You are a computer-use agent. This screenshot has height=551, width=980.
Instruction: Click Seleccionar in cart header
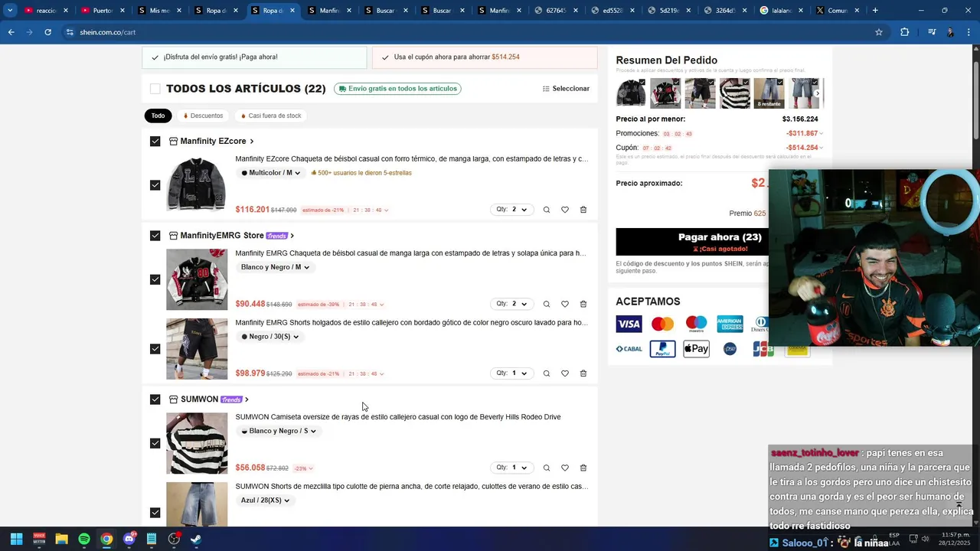point(566,89)
